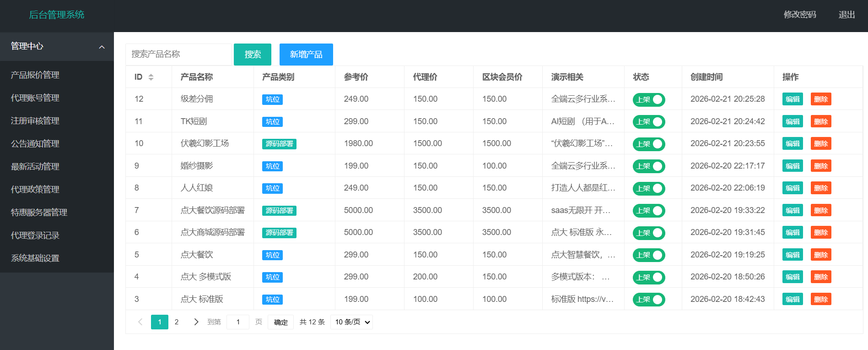Click 修改密码 in top bar

click(799, 15)
